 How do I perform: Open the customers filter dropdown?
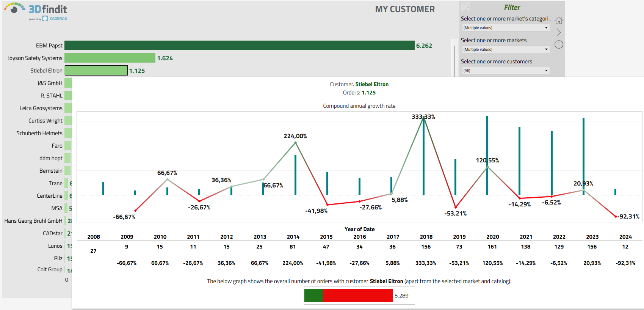tap(505, 71)
